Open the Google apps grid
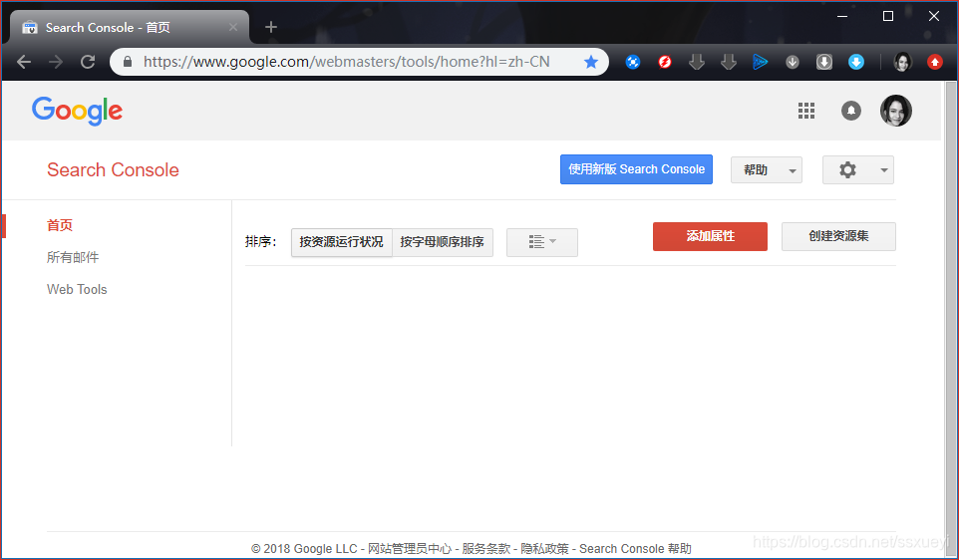 (x=806, y=111)
